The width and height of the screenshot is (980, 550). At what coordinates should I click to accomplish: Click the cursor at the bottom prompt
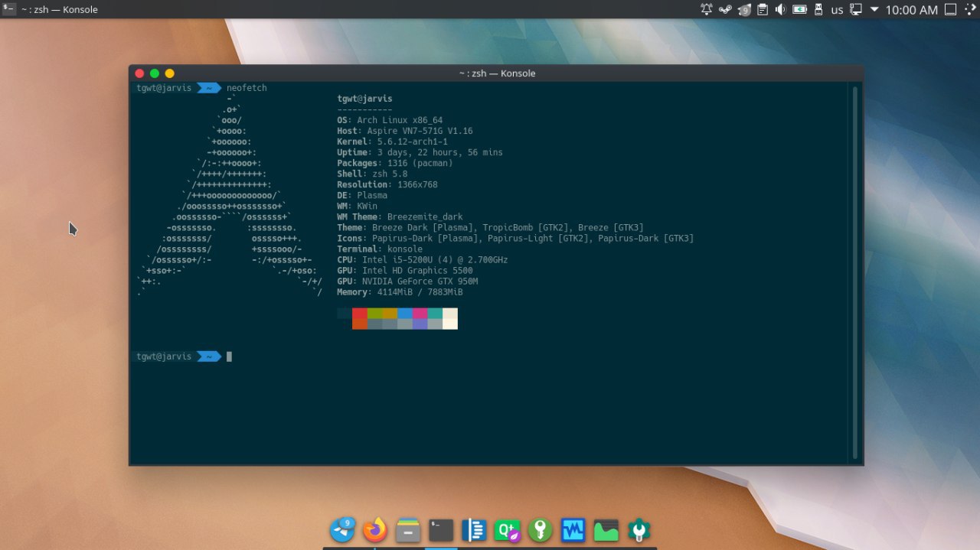point(229,356)
